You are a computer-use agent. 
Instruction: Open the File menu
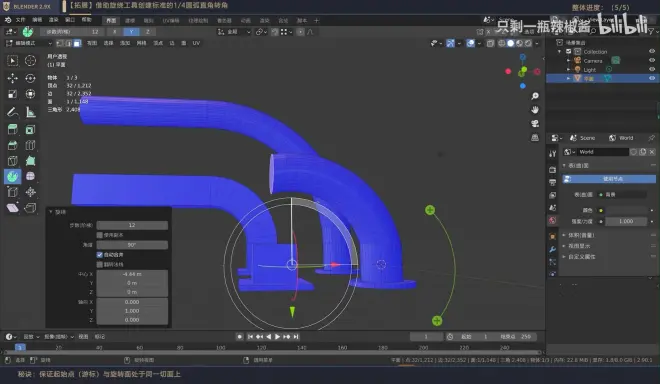[21, 20]
